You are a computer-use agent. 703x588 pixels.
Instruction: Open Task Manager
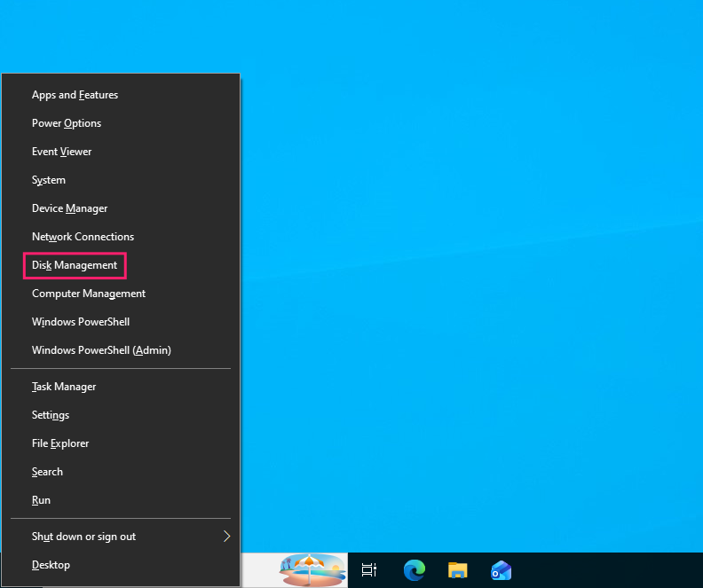[x=121, y=387]
